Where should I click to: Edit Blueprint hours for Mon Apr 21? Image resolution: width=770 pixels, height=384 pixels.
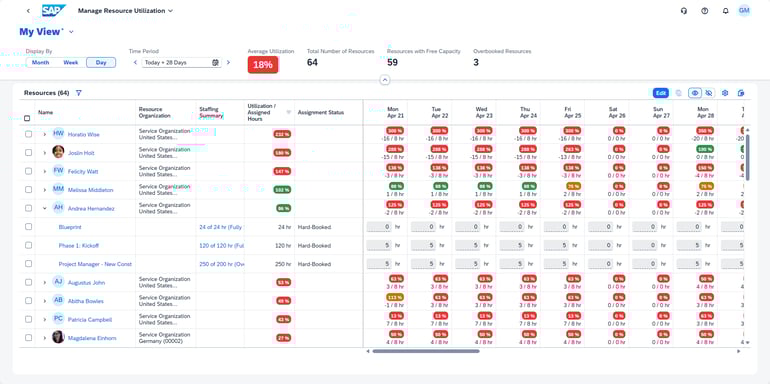point(380,227)
